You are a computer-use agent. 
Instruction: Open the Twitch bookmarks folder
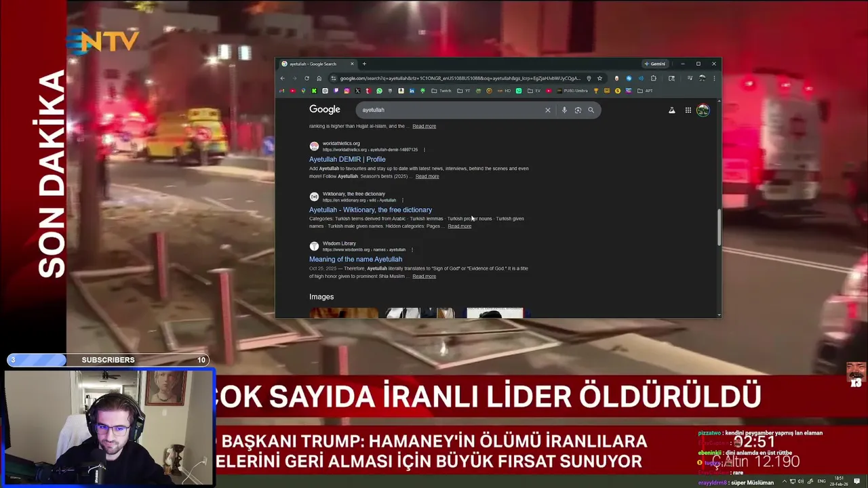tap(442, 91)
